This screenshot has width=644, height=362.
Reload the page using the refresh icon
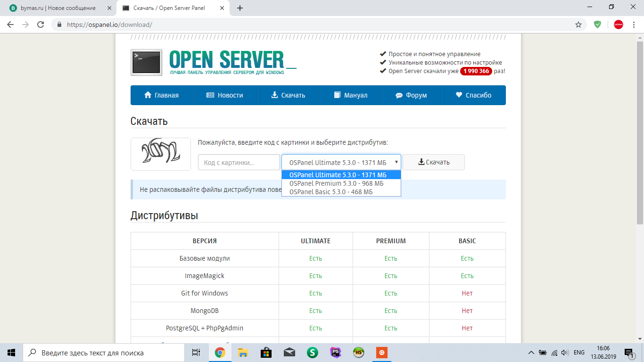pyautogui.click(x=41, y=25)
